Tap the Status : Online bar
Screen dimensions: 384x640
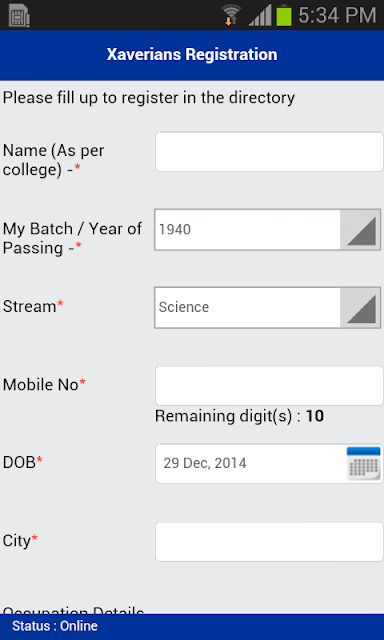(x=192, y=627)
